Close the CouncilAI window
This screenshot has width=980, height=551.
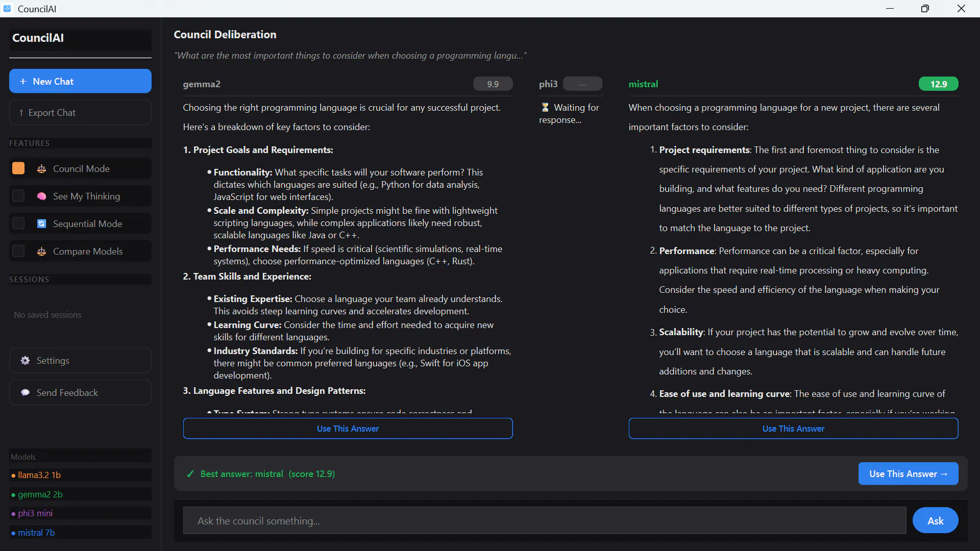(x=961, y=9)
